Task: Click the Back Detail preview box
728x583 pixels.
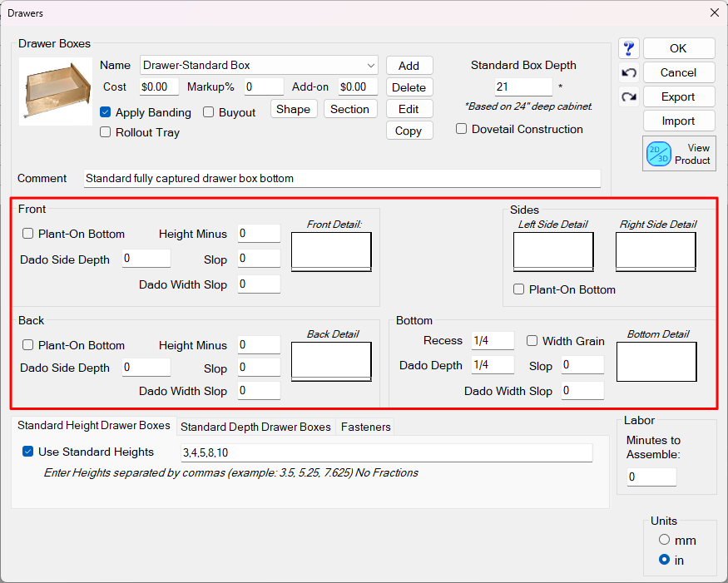Action: (x=331, y=362)
